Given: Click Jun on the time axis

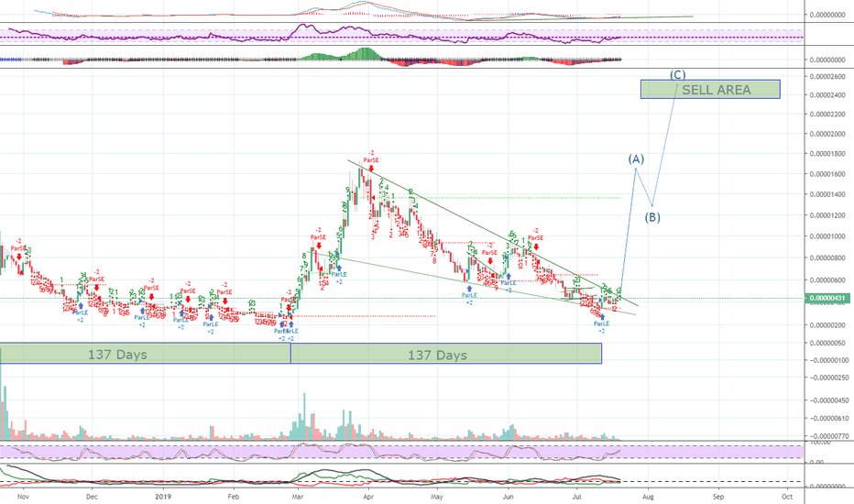Looking at the screenshot, I should click(509, 497).
